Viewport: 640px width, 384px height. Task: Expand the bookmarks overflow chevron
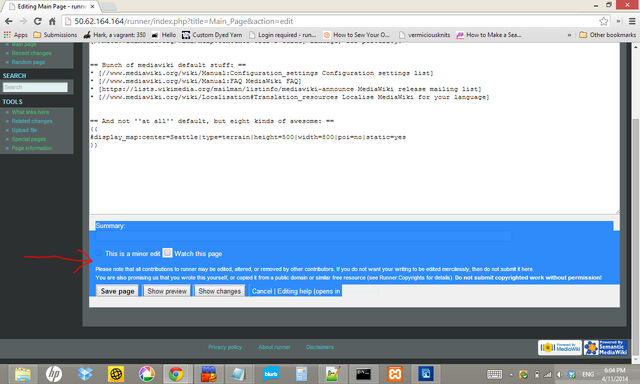click(x=569, y=35)
